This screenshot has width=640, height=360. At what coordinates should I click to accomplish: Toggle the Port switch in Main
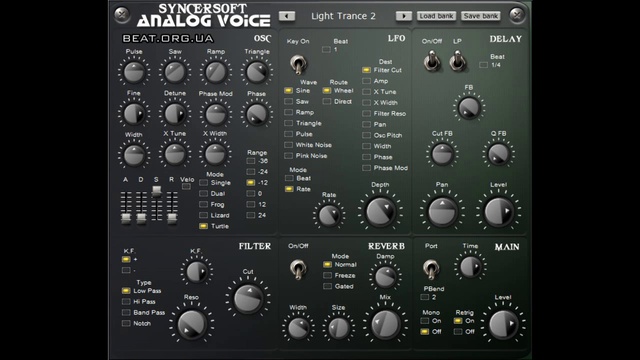point(431,269)
